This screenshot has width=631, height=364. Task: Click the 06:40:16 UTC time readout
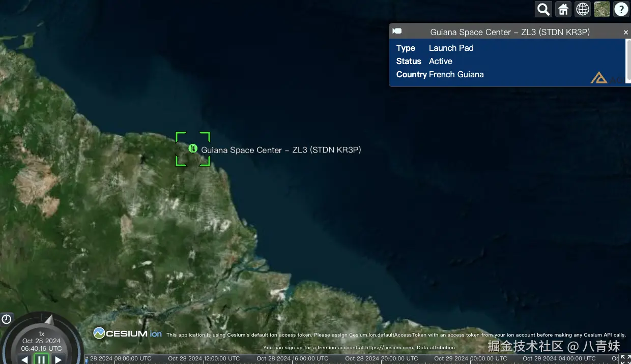point(41,349)
